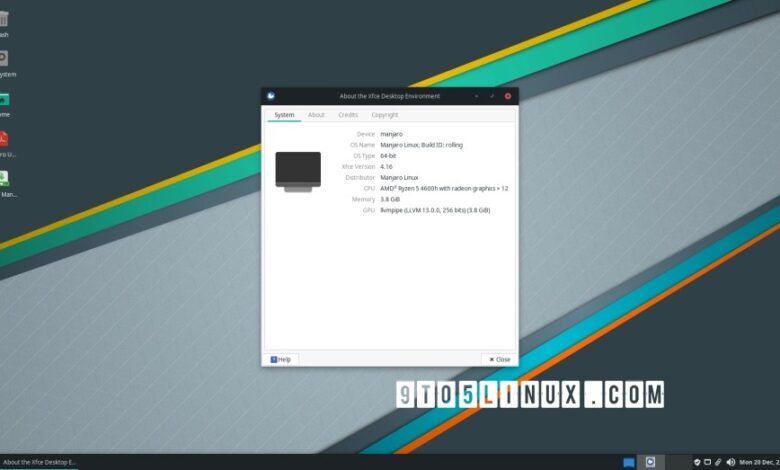Screen dimensions: 780x470
Task: Click the GPU value 'llvmpipe (LLVM 13.0.0...'
Action: point(435,210)
